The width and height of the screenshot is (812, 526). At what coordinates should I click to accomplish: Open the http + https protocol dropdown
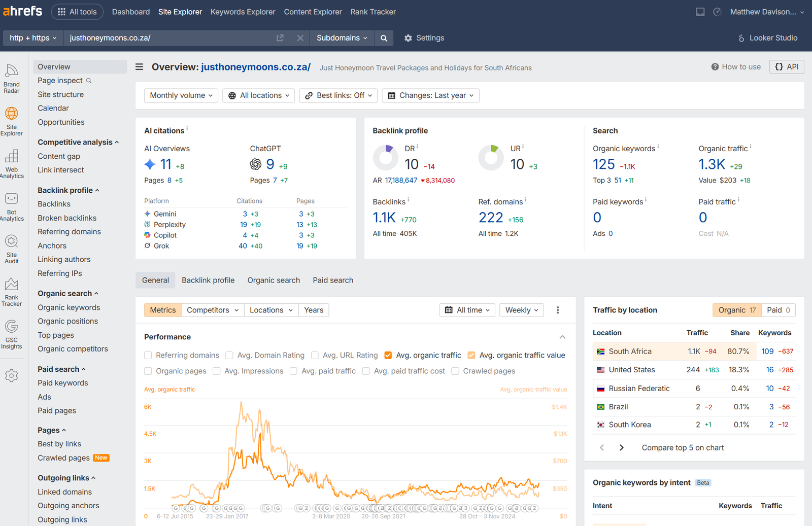point(33,38)
